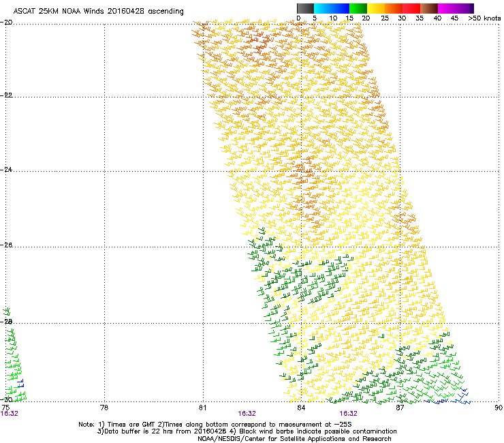504x443 pixels.
Task: Select the green 15-20 knots legend segment
Action: coord(358,8)
